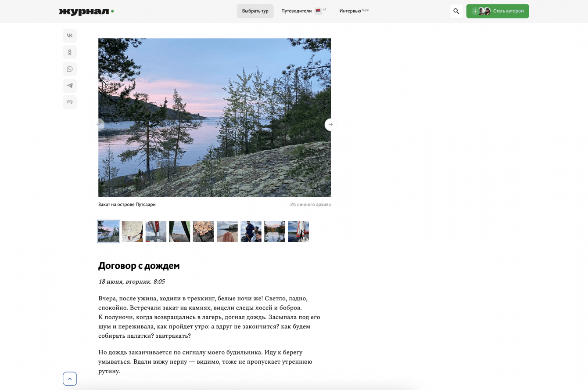
Task: Select the first sunset thumbnail
Action: point(108,231)
